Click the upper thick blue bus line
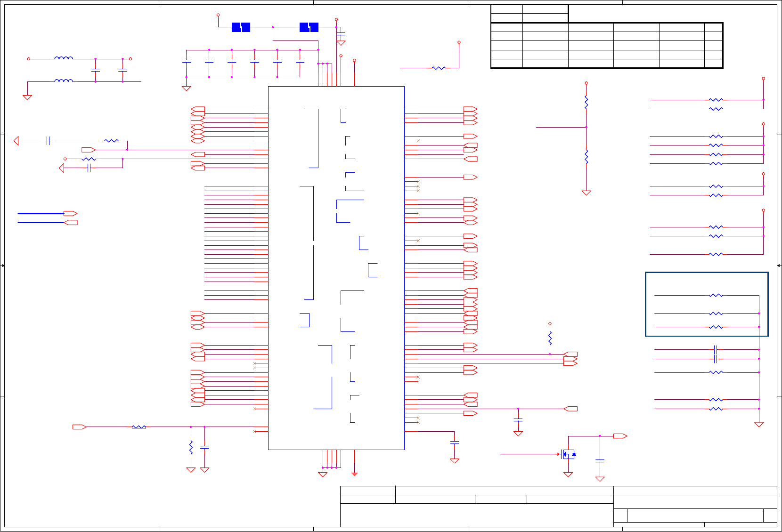This screenshot has height=532, width=782. point(41,213)
